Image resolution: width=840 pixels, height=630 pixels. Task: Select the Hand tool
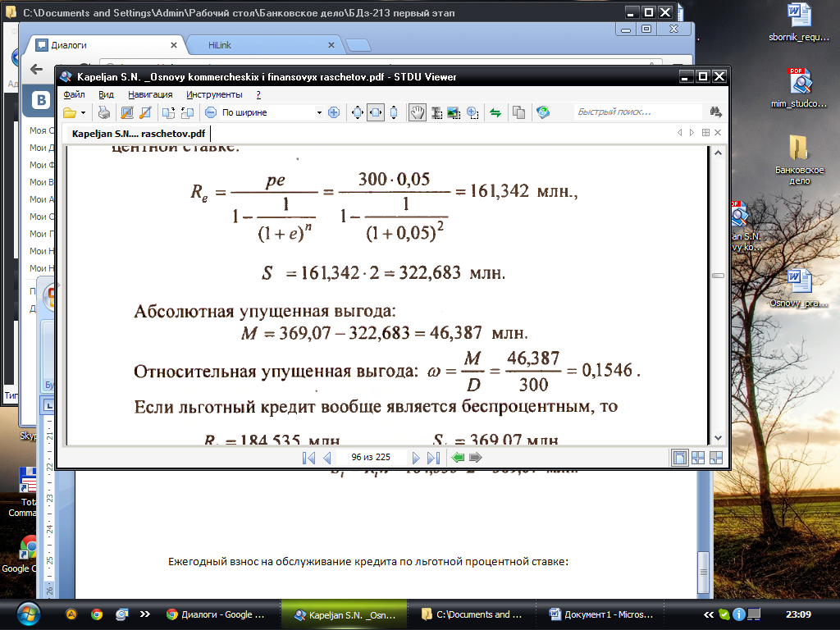(418, 112)
